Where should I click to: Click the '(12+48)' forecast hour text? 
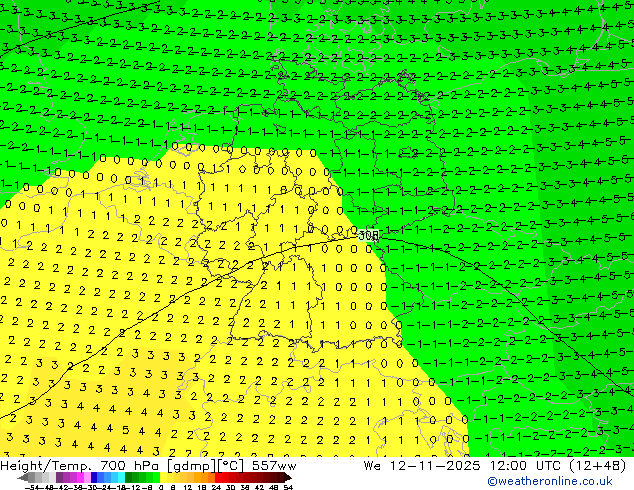tap(598, 466)
